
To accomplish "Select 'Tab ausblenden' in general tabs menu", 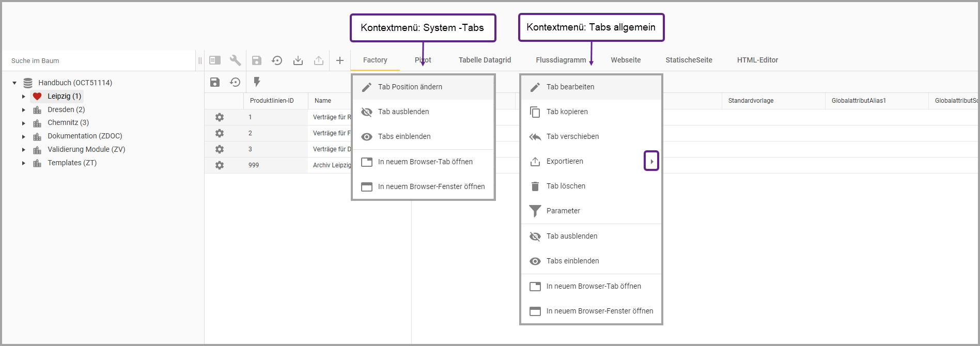I will (571, 236).
